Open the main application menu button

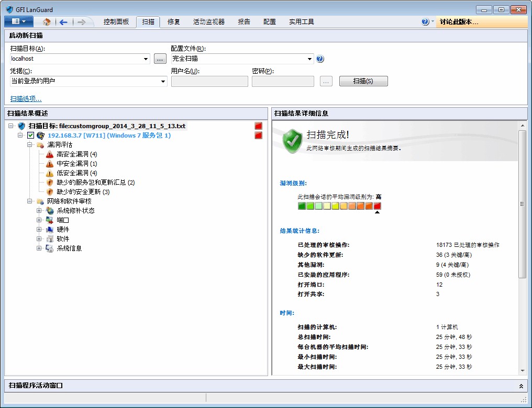tap(19, 21)
